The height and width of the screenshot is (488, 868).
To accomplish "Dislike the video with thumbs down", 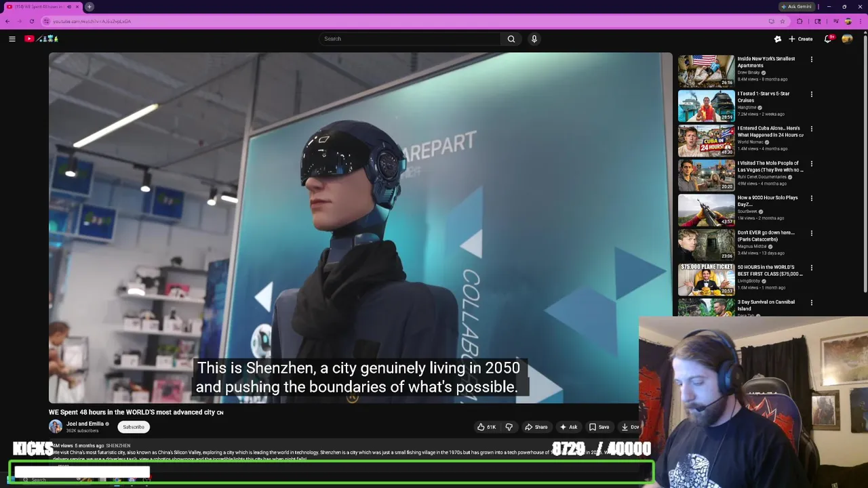I will [x=509, y=427].
